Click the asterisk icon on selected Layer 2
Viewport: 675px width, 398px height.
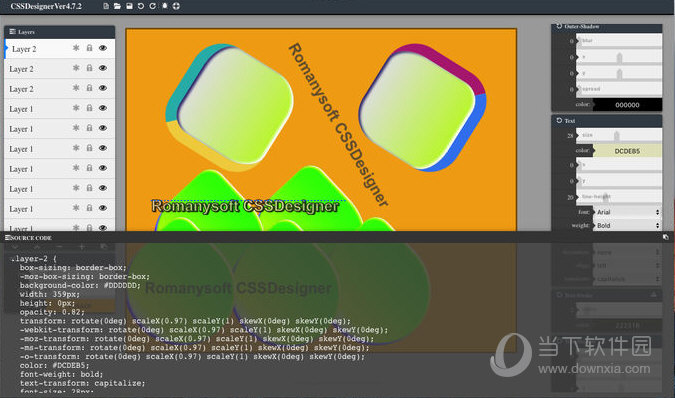coord(76,48)
